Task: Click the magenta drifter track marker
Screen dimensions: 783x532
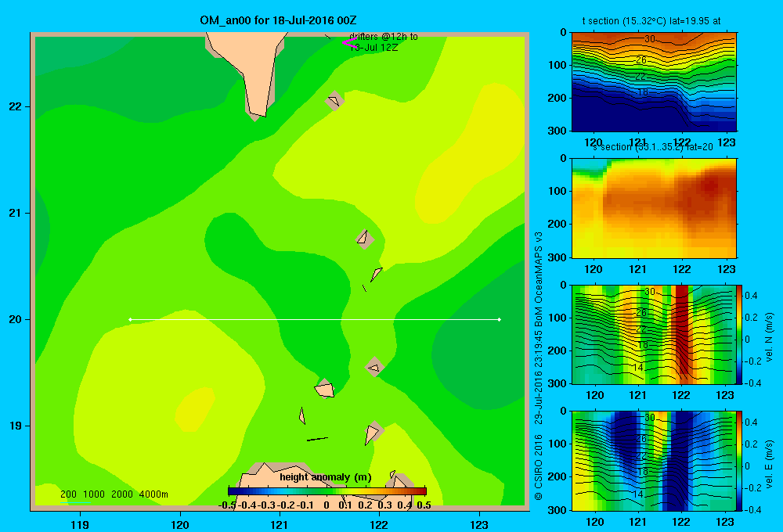Action: [x=349, y=43]
